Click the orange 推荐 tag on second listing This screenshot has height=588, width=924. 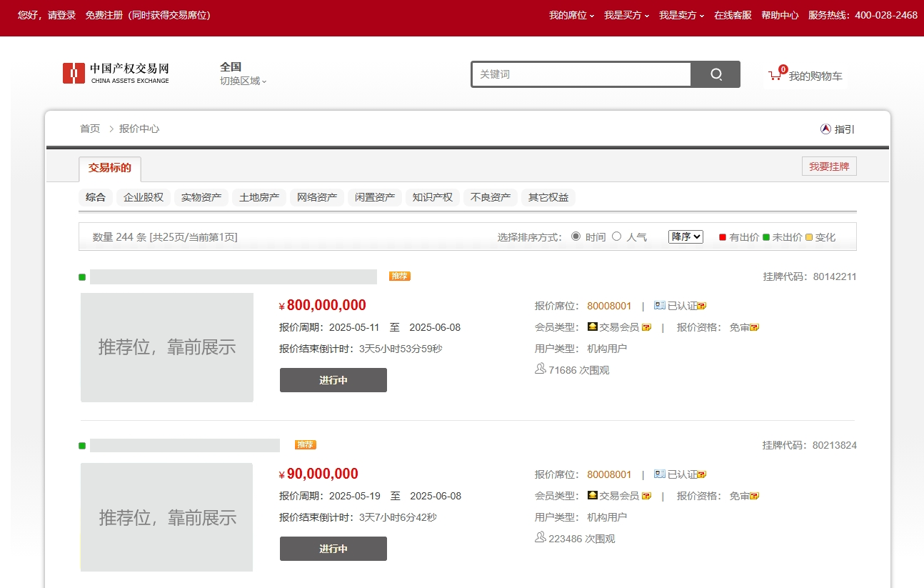tap(305, 445)
